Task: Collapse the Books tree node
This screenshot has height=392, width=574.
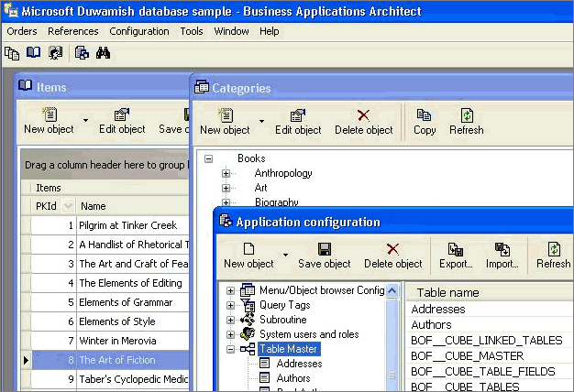Action: (x=209, y=158)
